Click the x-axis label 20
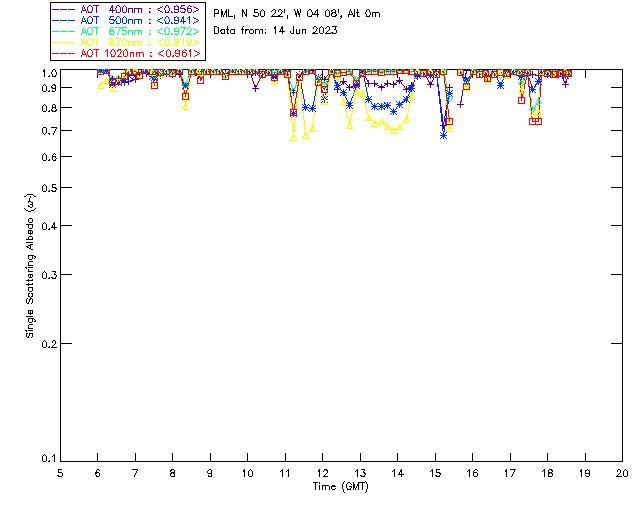The height and width of the screenshot is (512, 640). point(622,473)
